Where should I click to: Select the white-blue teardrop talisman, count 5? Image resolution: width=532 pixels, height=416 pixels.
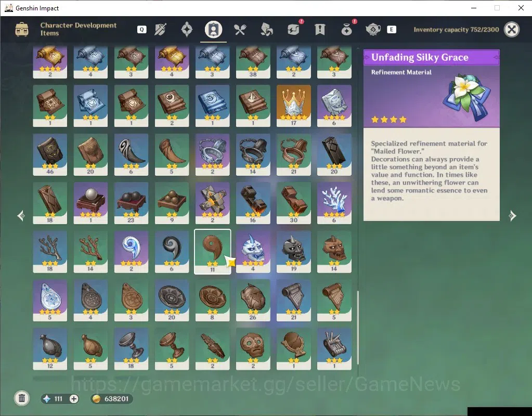pos(50,300)
